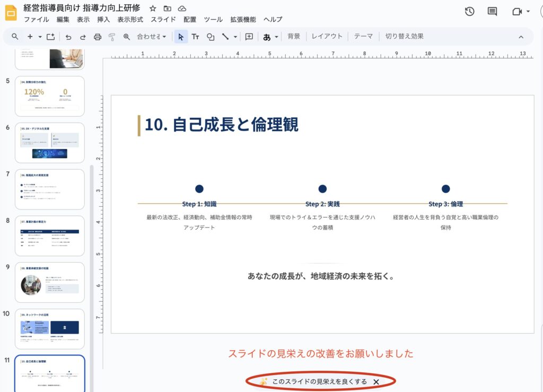Viewport: 543px width, 392px height.
Task: Click the print icon
Action: pos(98,37)
